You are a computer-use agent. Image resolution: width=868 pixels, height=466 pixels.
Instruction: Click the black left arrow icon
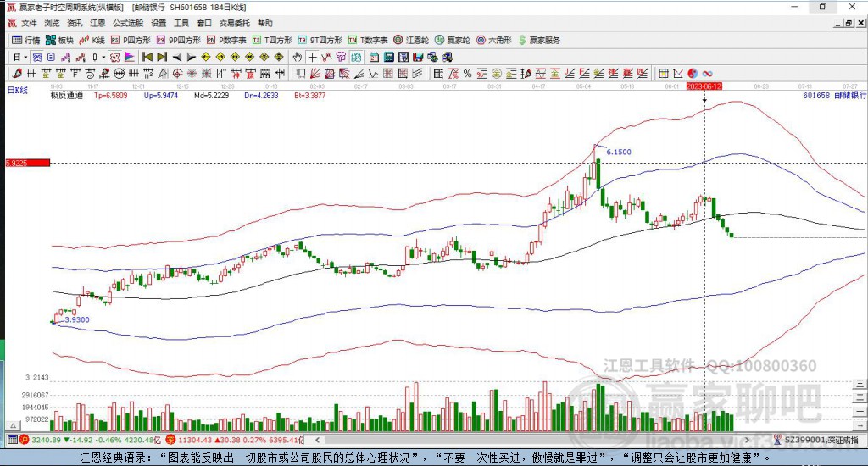pyautogui.click(x=176, y=57)
